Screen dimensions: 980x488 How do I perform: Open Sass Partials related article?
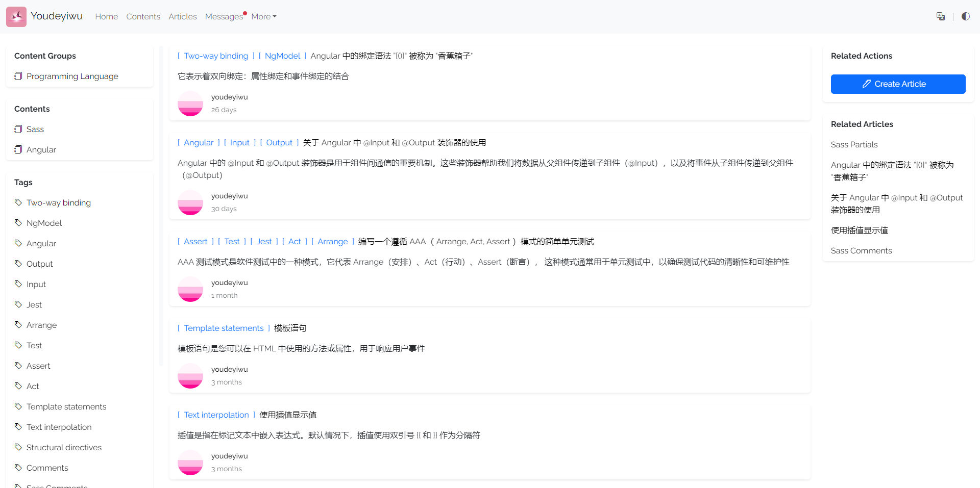854,144
